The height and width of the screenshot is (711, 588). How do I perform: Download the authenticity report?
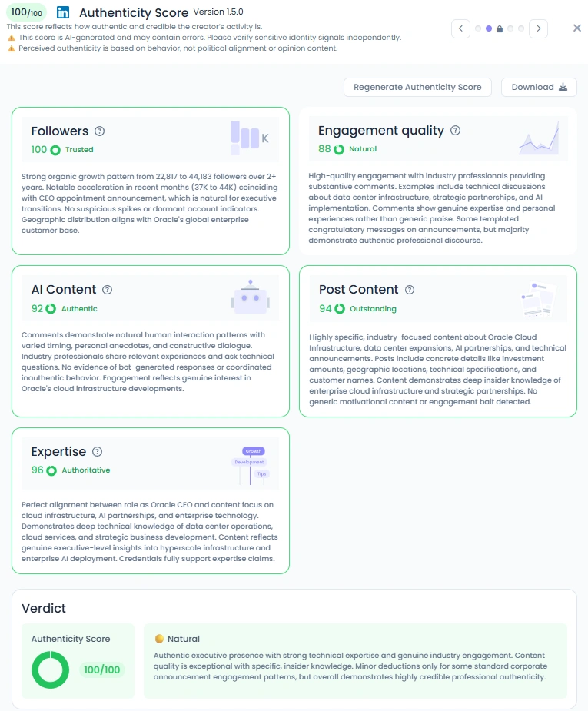point(539,87)
